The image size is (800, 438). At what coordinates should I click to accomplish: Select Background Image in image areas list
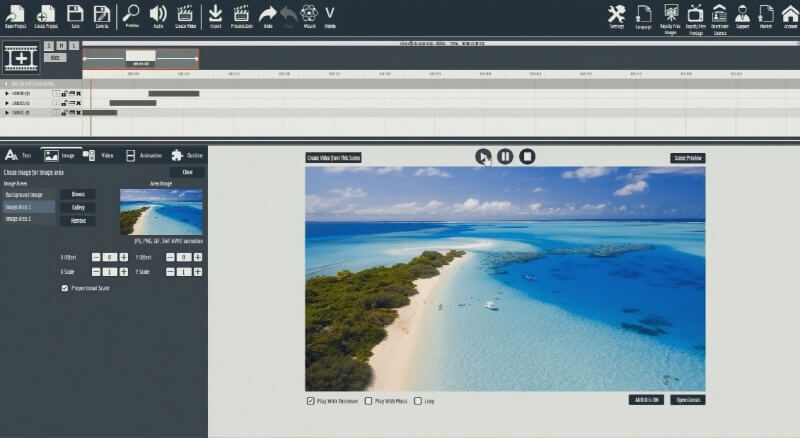pyautogui.click(x=29, y=195)
